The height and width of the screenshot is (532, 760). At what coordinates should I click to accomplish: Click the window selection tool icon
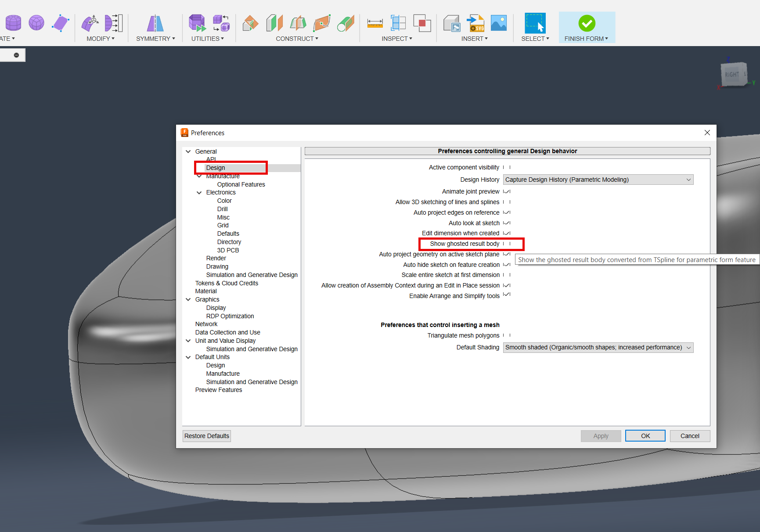535,23
